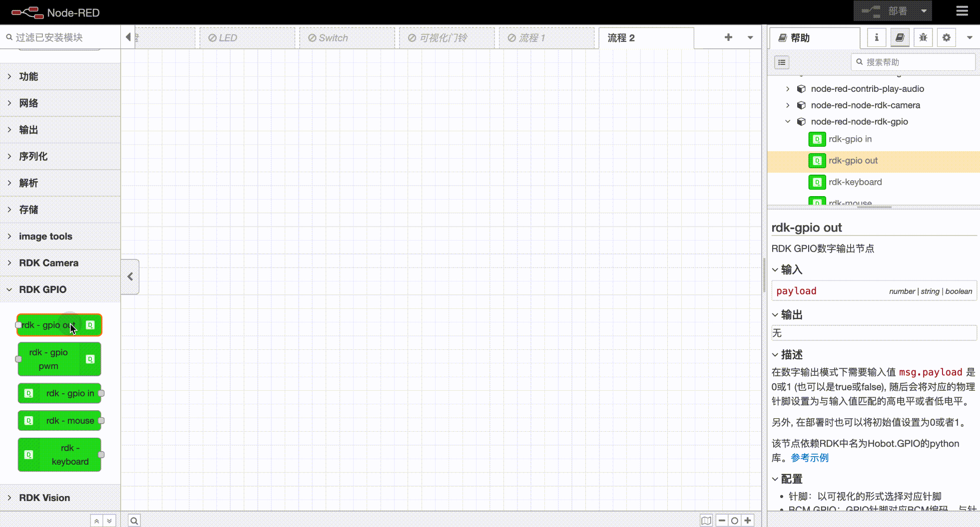This screenshot has width=980, height=527.
Task: Open the sidebar tabs dropdown arrow
Action: (970, 37)
